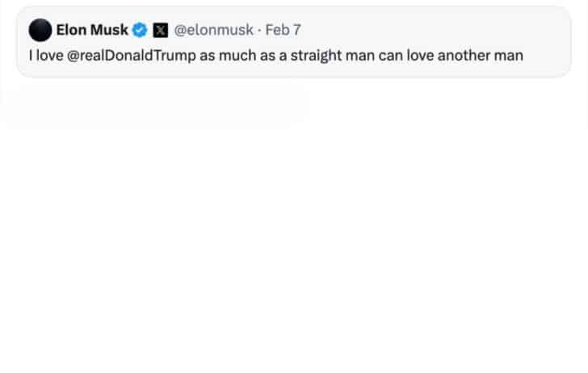
Task: Open the Feb 7 timestamp link
Action: (283, 30)
